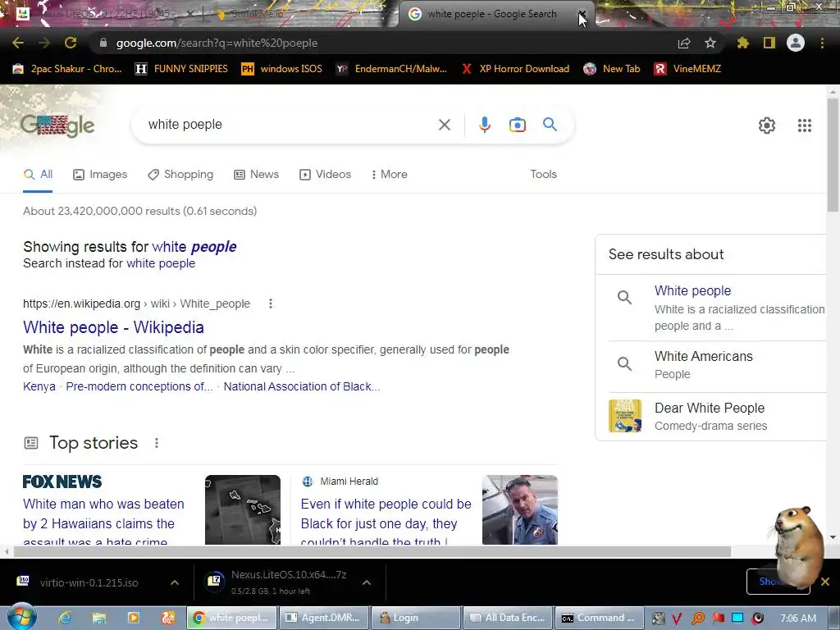840x630 pixels.
Task: Click the horizontal page scrollbar
Action: tap(372, 552)
